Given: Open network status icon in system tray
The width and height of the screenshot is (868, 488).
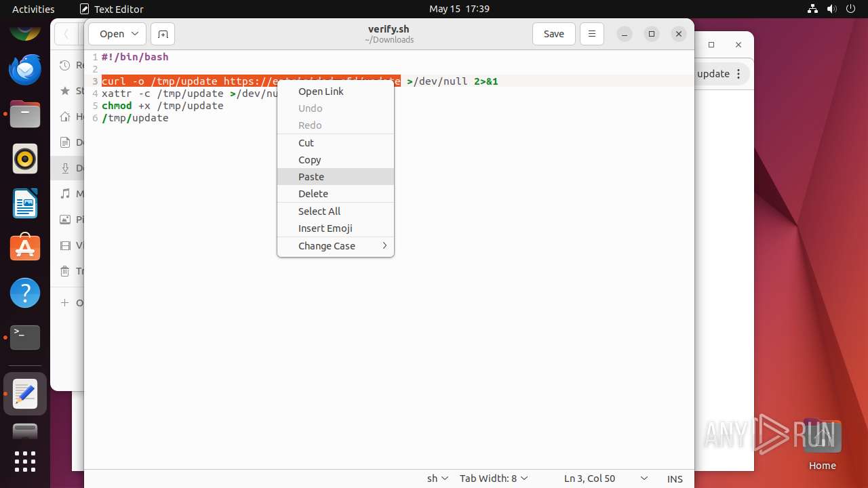Looking at the screenshot, I should (x=814, y=9).
